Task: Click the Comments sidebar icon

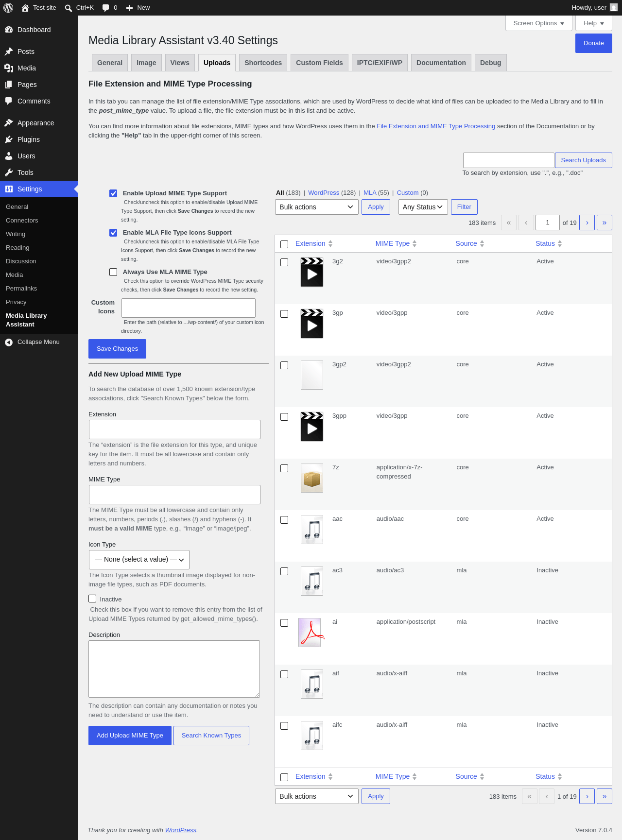Action: click(9, 101)
